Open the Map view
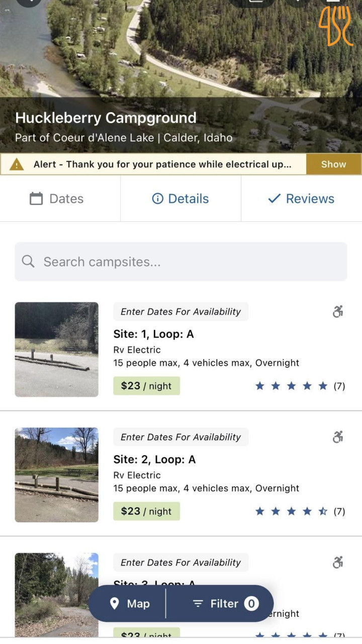The image size is (362, 644). (x=129, y=604)
